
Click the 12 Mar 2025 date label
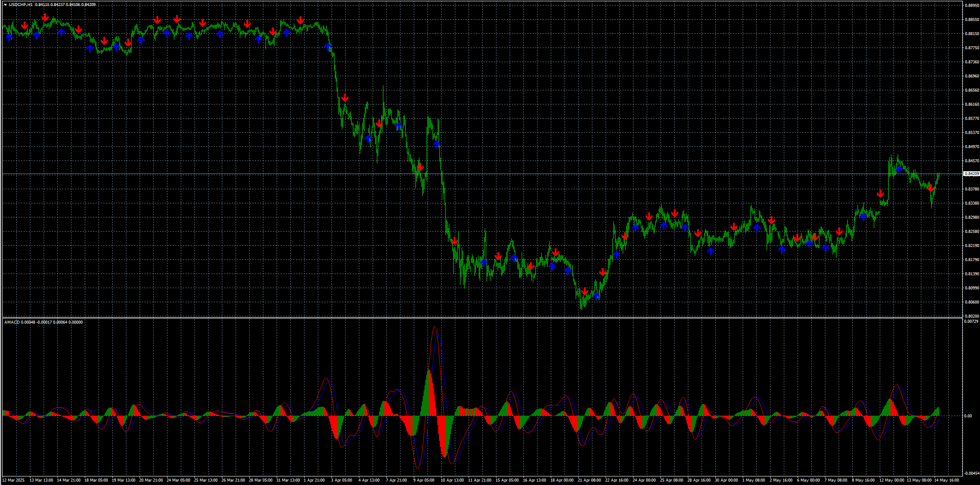pos(13,480)
